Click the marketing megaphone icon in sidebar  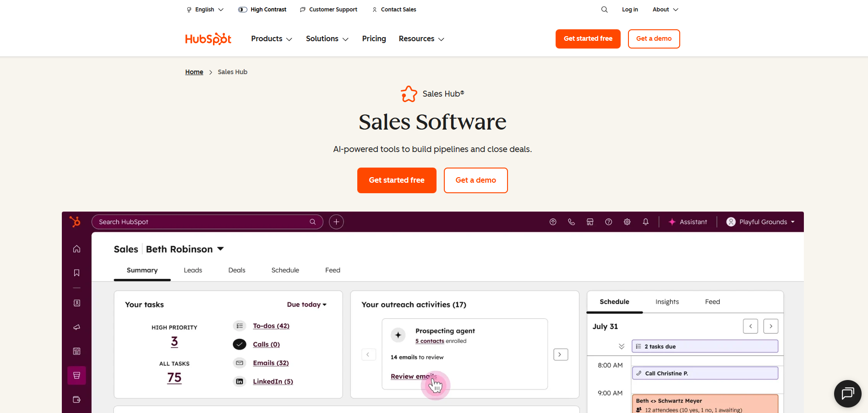76,327
